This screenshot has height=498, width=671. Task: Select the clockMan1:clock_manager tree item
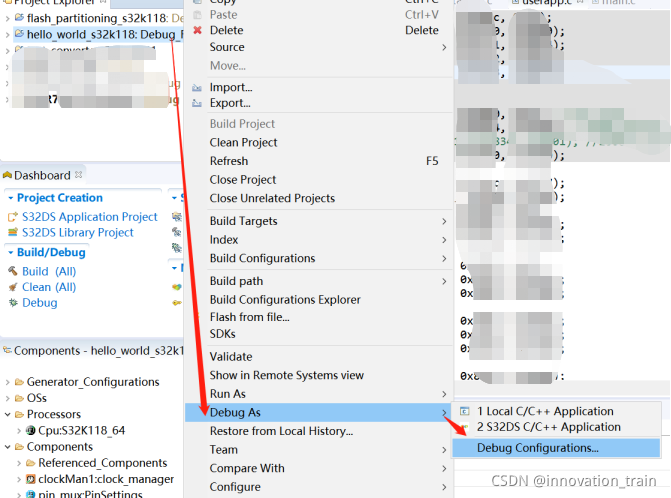pyautogui.click(x=106, y=479)
